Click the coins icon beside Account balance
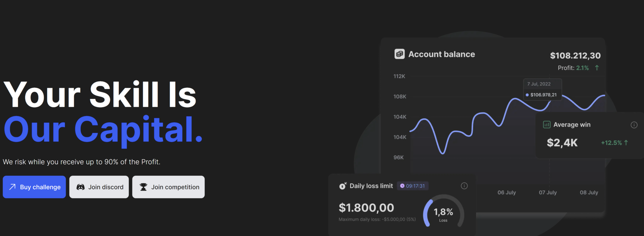 [399, 54]
